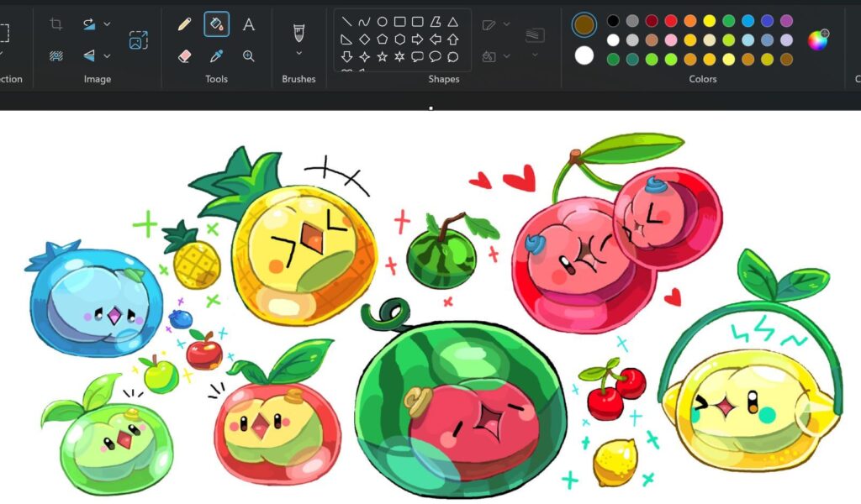The width and height of the screenshot is (861, 504).
Task: Pick the Color picker eyedropper tool
Action: point(217,55)
